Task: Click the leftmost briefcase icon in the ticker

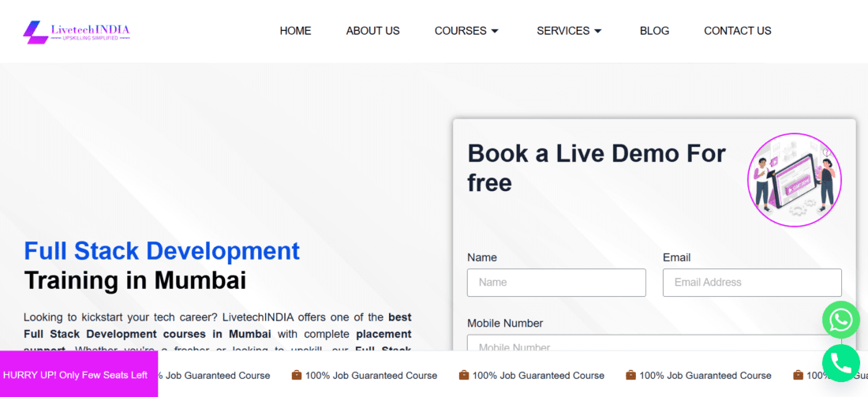Action: point(297,375)
